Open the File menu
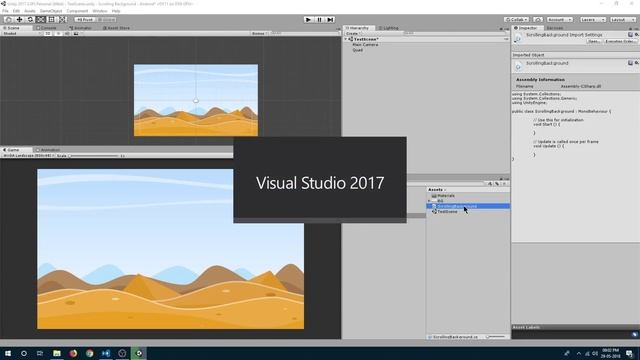 5,11
